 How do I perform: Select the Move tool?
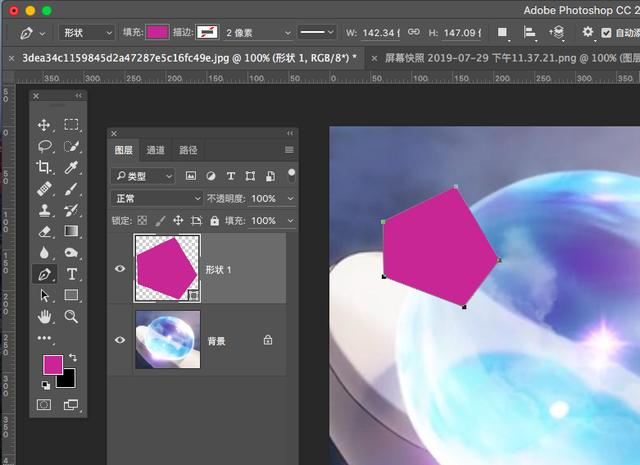44,125
